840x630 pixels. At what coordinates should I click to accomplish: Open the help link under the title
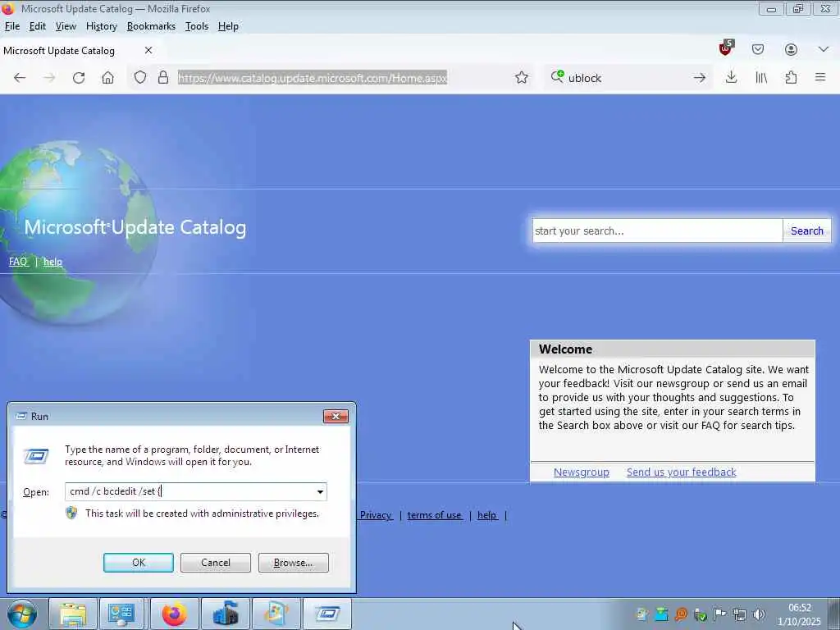click(x=52, y=262)
